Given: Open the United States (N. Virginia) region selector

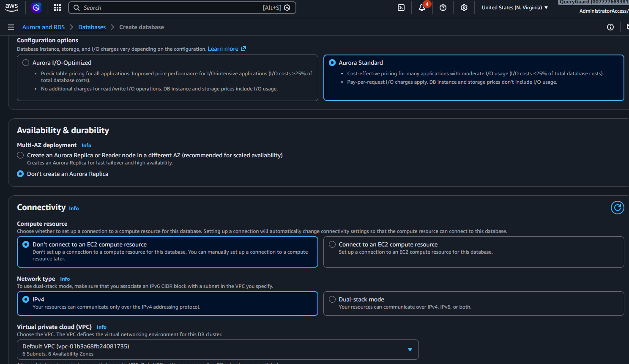Looking at the screenshot, I should coord(515,8).
